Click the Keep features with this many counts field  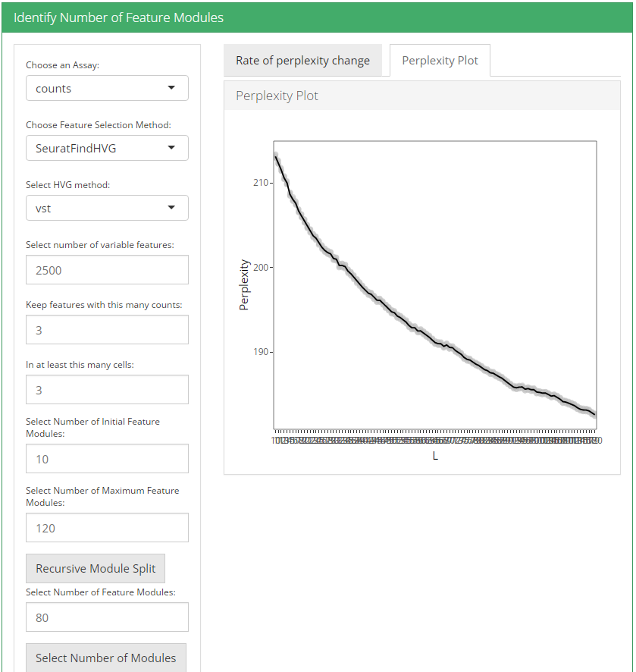tap(107, 330)
